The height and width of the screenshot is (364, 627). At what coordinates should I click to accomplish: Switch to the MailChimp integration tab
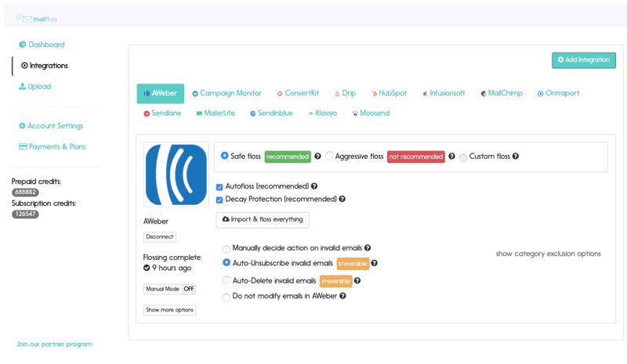point(501,93)
